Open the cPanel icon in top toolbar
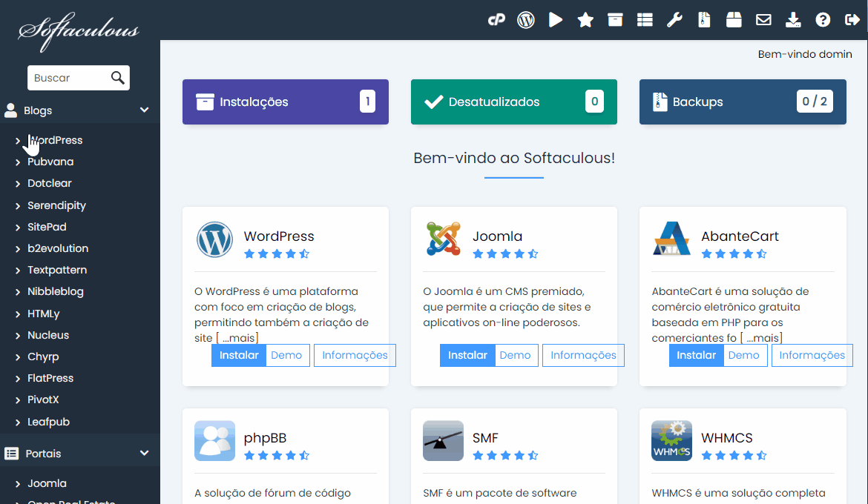868x504 pixels. click(496, 21)
